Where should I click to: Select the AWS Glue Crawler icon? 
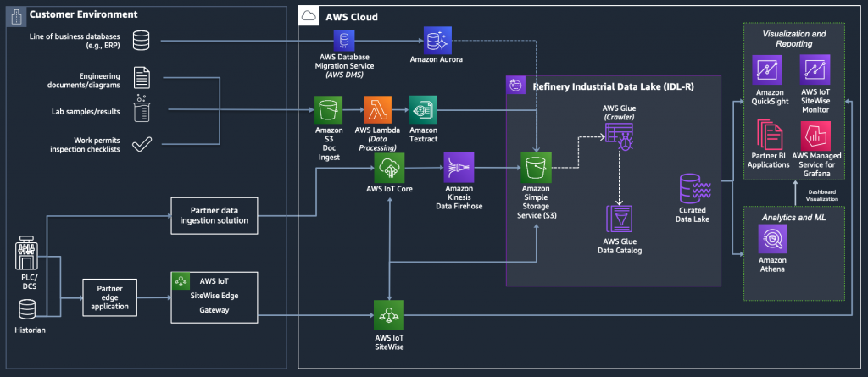coord(619,136)
